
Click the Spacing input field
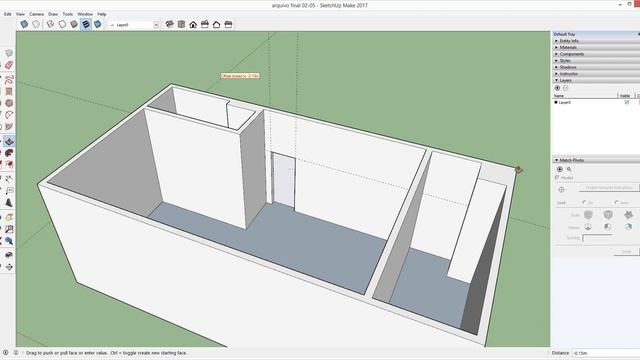tap(598, 238)
